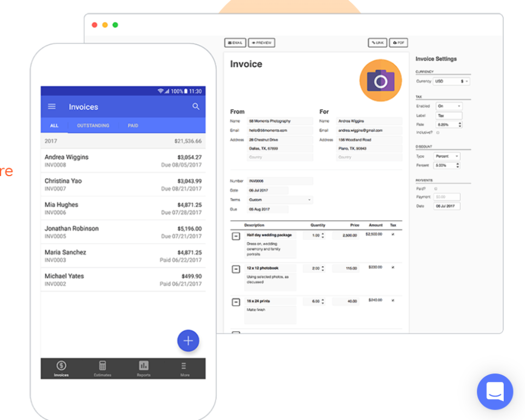Viewport: 525px width, 420px height.
Task: Create a new invoice with the plus button
Action: click(x=188, y=341)
